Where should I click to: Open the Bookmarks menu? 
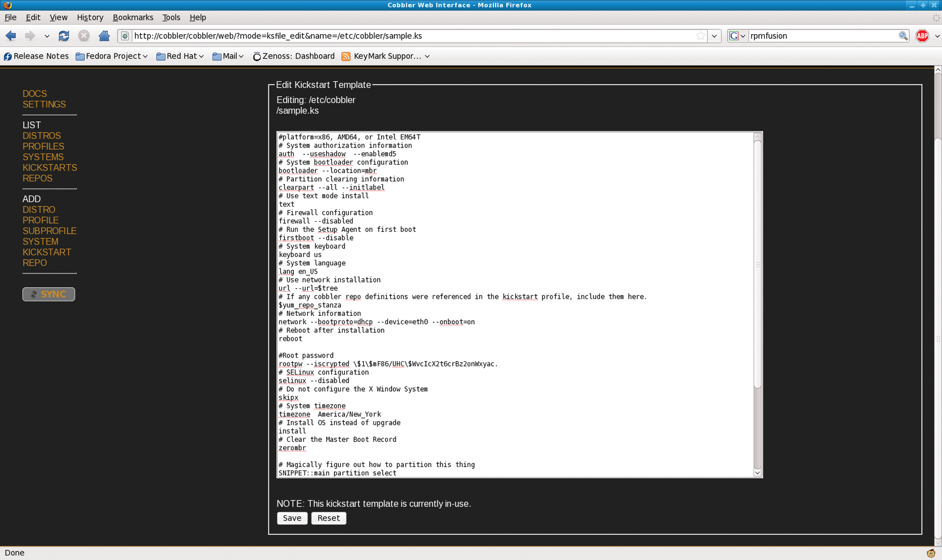point(133,18)
